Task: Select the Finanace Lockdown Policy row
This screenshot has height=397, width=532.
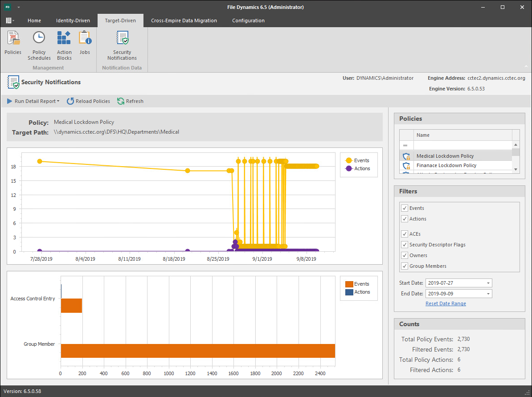Action: coord(446,165)
